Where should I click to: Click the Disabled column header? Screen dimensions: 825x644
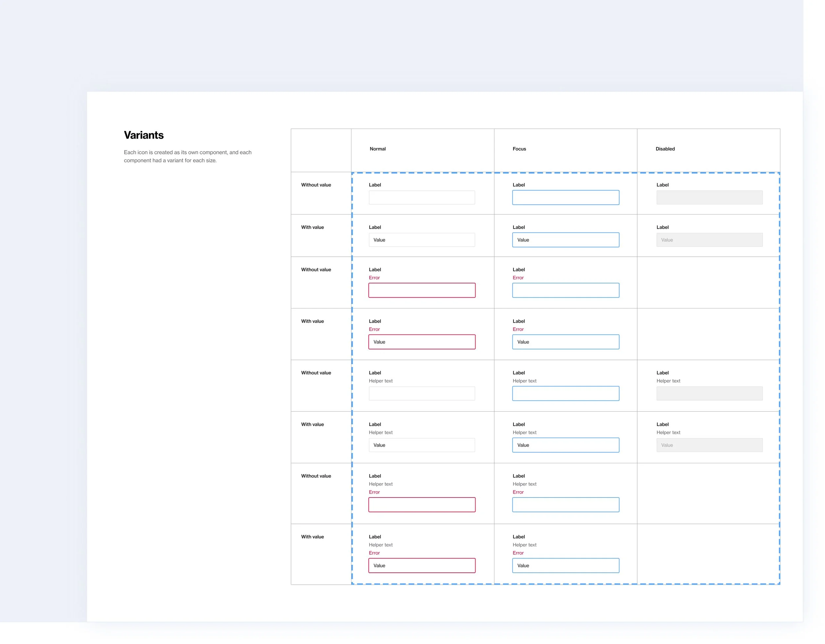(x=665, y=149)
